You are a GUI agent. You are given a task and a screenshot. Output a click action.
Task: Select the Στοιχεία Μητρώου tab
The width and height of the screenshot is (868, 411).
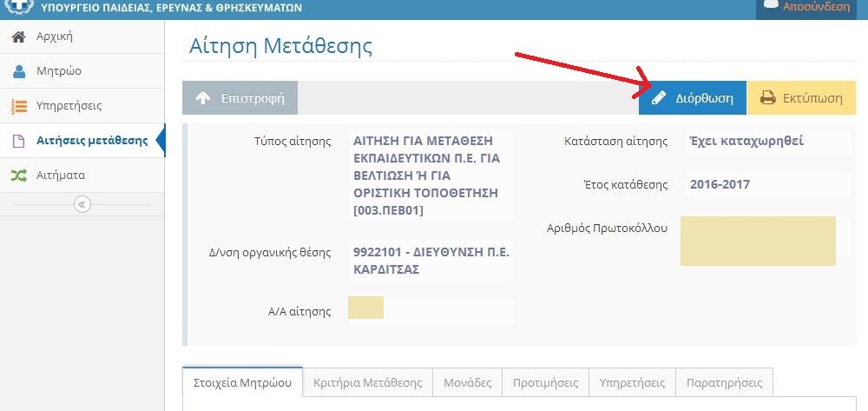pos(242,382)
